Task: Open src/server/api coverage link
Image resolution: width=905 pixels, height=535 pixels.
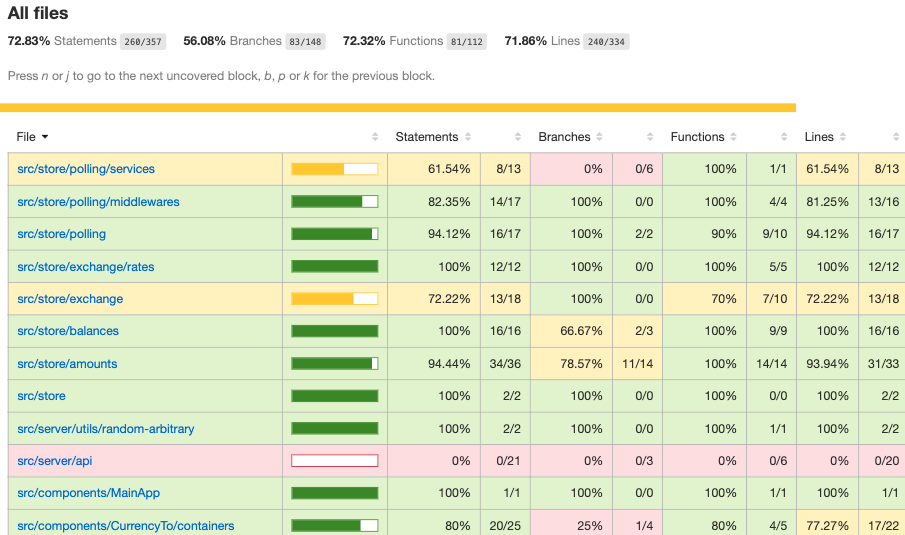Action: click(x=55, y=461)
